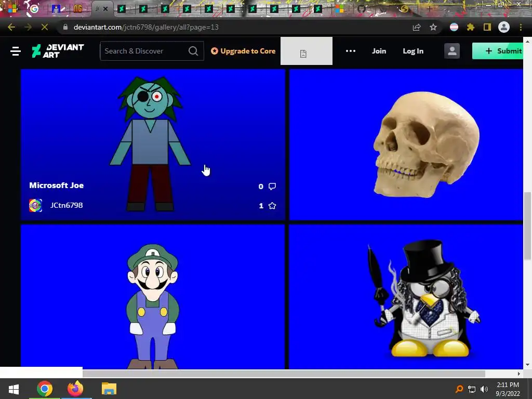This screenshot has width=532, height=399.
Task: Open the volume speaker tray icon
Action: [484, 389]
